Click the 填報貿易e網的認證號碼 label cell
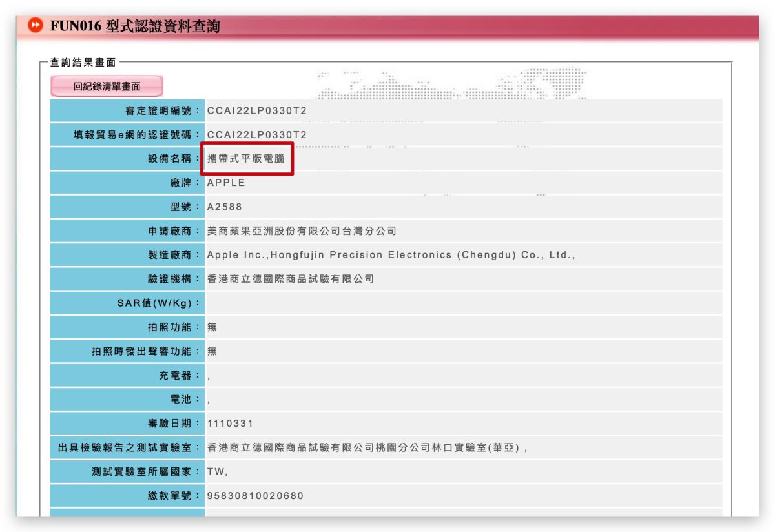The height and width of the screenshot is (532, 775). 128,135
